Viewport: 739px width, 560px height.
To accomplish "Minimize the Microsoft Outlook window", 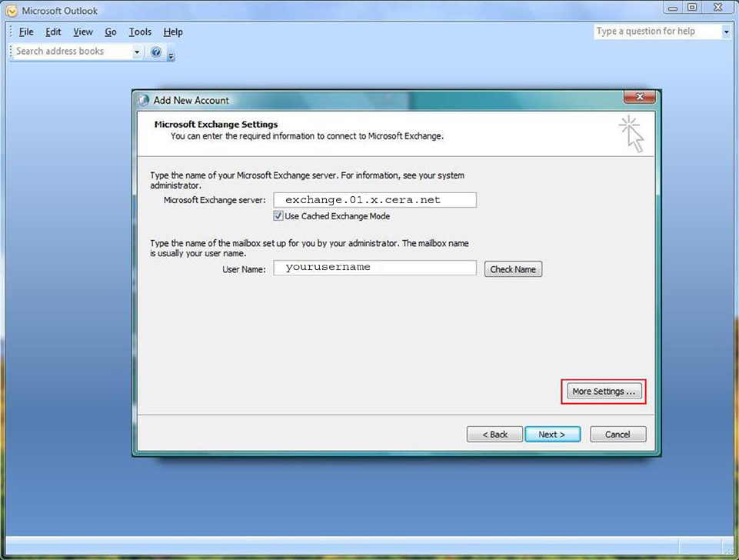I will click(x=673, y=8).
